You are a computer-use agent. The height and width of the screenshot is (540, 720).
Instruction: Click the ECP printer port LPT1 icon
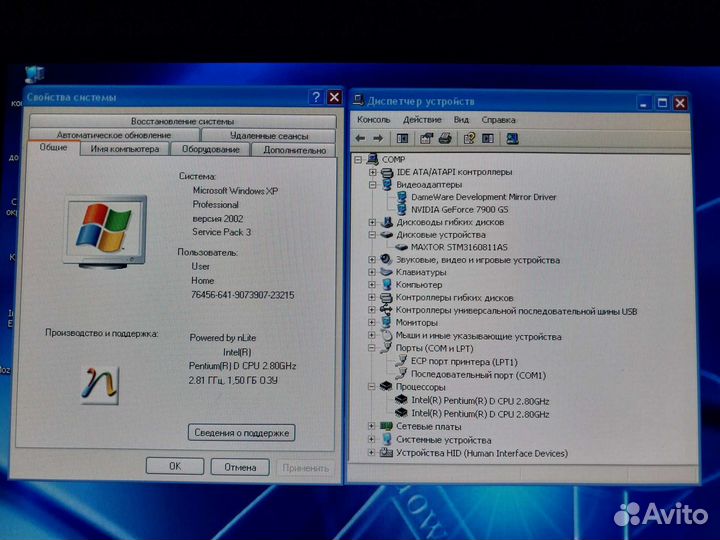pos(401,361)
